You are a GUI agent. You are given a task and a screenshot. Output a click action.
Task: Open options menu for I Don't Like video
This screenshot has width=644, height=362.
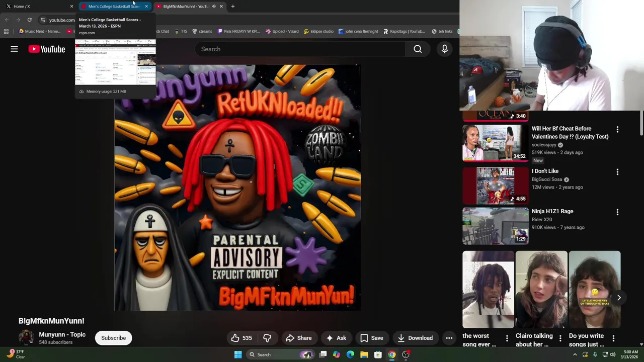pyautogui.click(x=617, y=171)
